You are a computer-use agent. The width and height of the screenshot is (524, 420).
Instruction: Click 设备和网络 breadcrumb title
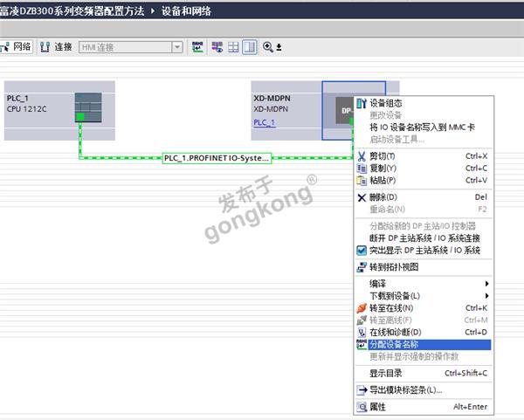[187, 11]
